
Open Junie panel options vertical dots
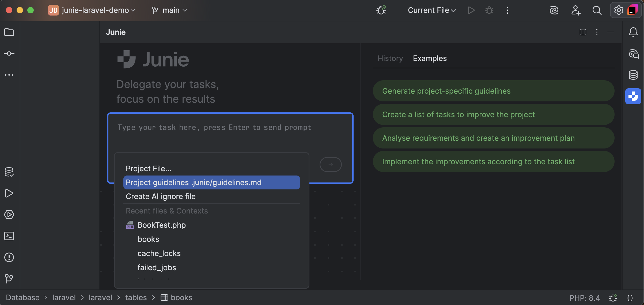tap(597, 32)
